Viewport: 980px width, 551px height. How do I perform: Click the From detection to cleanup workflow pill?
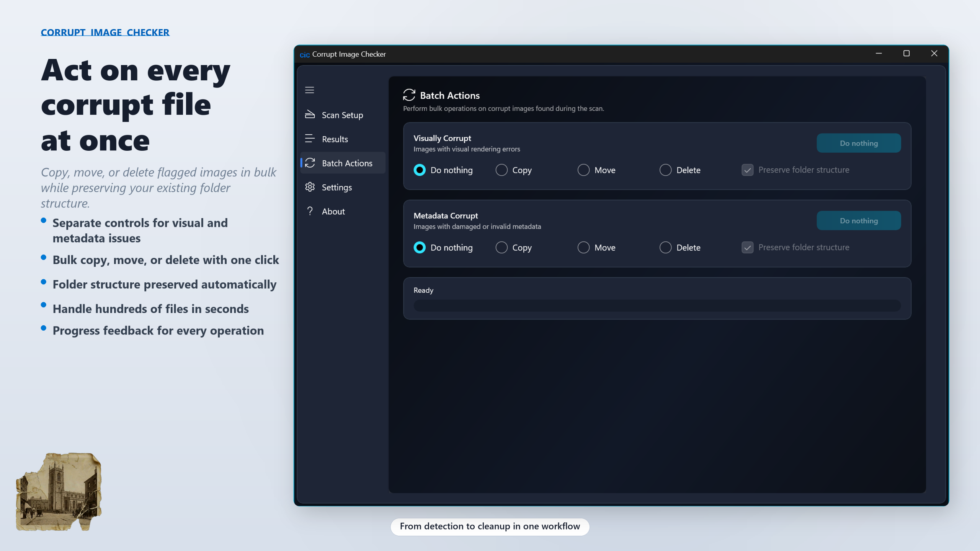click(490, 526)
